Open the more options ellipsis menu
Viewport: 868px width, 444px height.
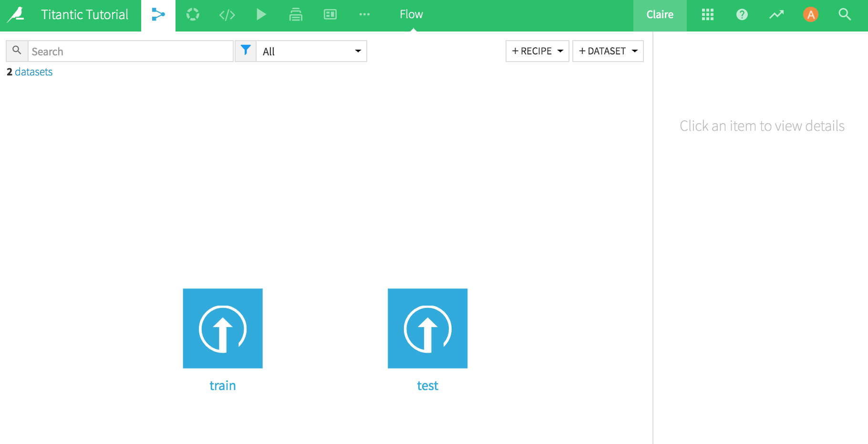point(364,15)
